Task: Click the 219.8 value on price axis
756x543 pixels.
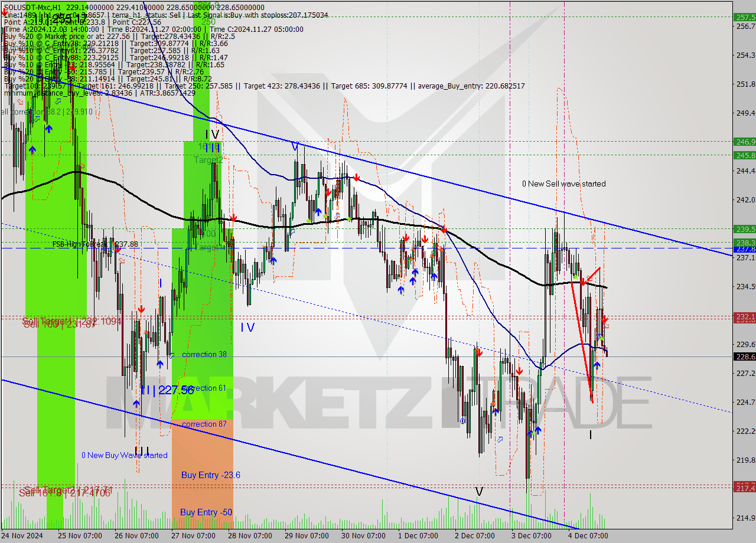Action: (x=745, y=460)
